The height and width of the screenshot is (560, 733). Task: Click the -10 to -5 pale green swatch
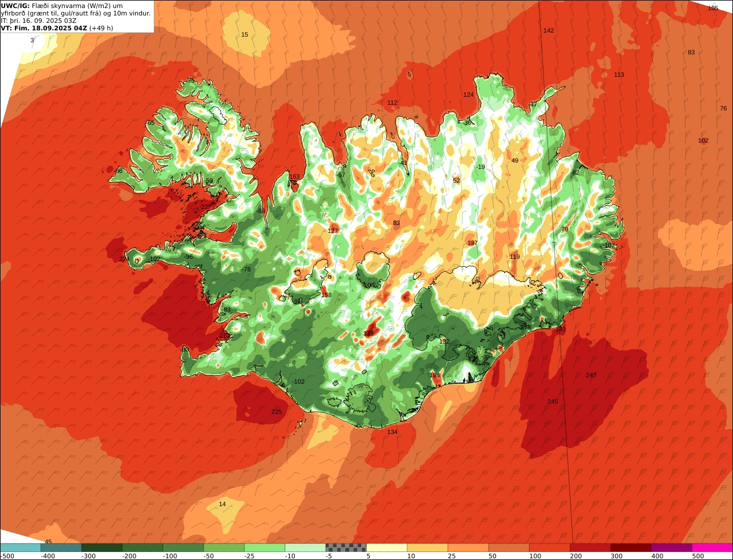point(305,547)
